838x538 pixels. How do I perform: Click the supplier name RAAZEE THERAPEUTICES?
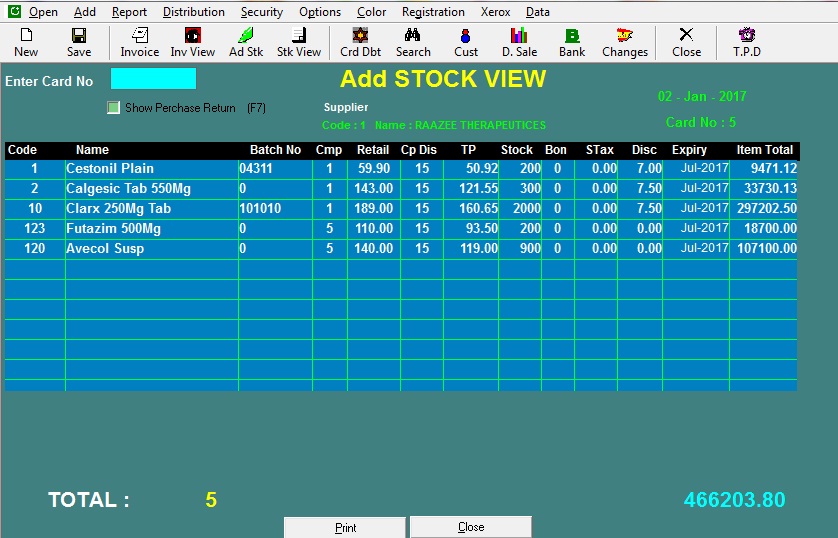(480, 125)
